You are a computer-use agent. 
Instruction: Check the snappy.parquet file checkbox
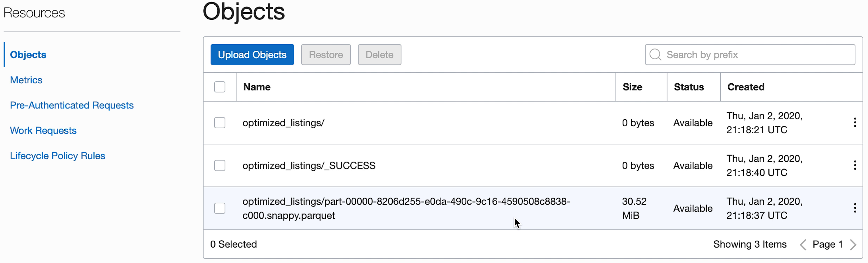[220, 208]
